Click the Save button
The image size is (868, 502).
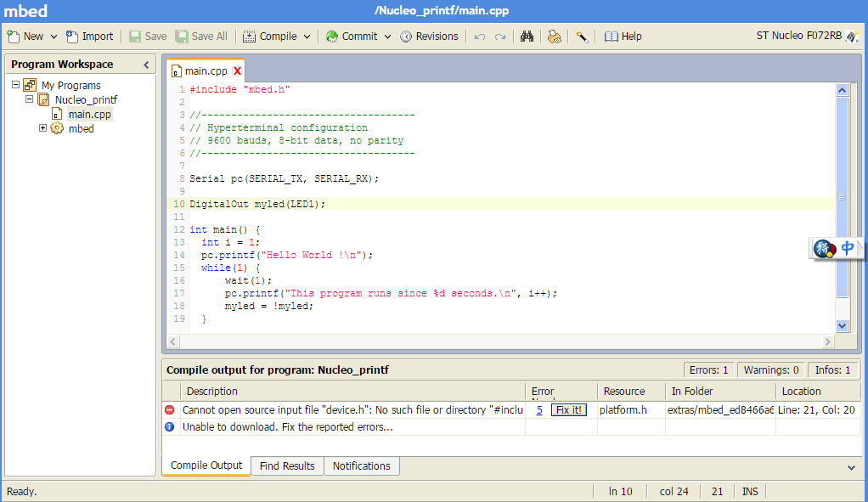[x=148, y=37]
